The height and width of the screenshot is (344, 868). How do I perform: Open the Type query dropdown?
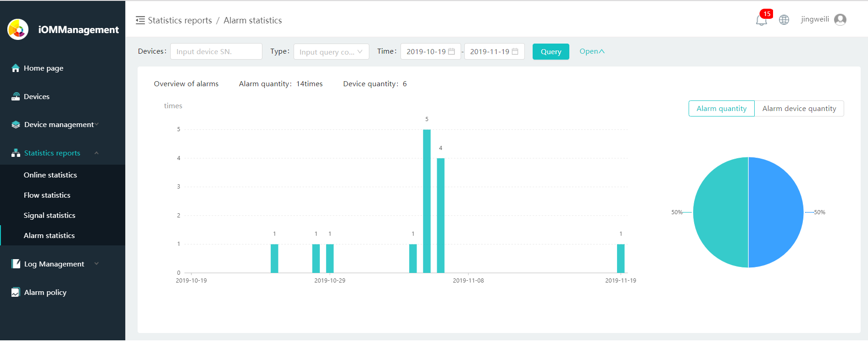[331, 52]
